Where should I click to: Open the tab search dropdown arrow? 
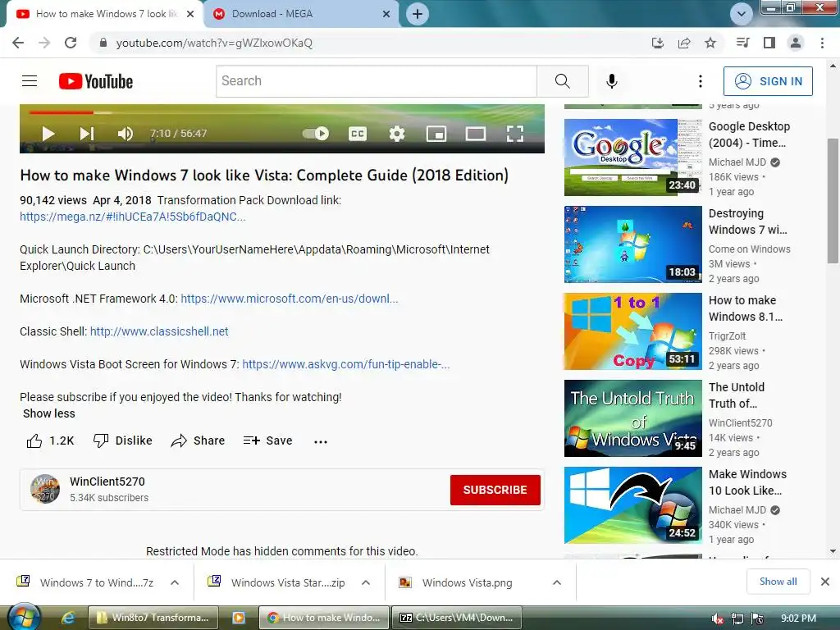[x=742, y=14]
